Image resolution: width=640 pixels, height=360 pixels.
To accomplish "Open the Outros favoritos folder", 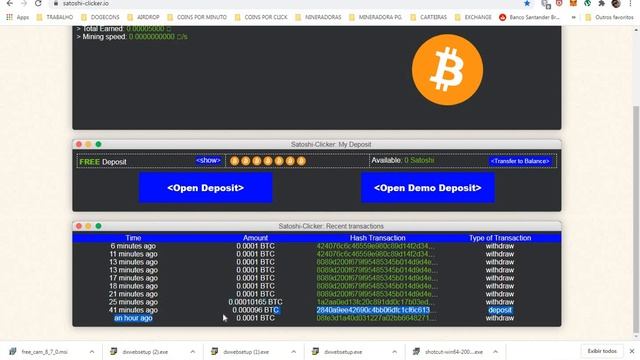I will [x=609, y=17].
